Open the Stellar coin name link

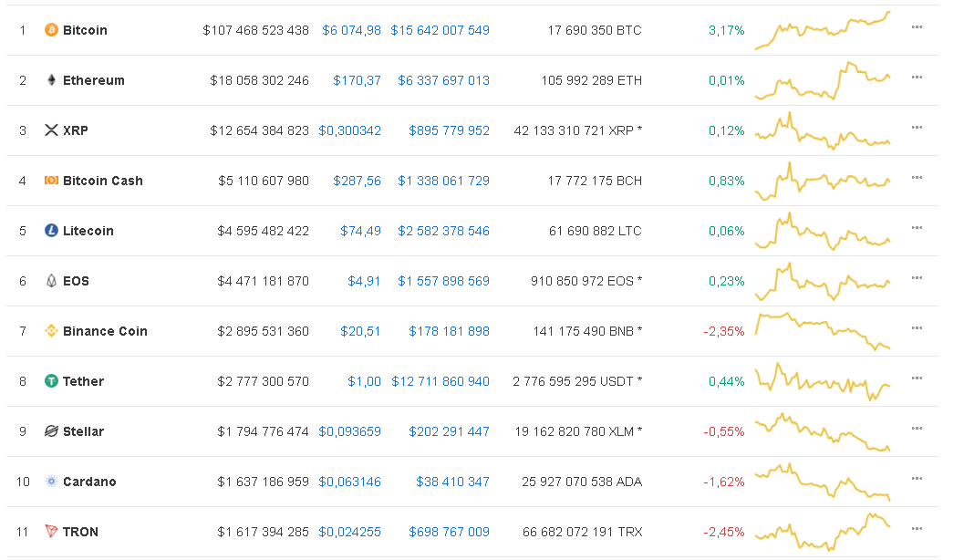click(83, 431)
